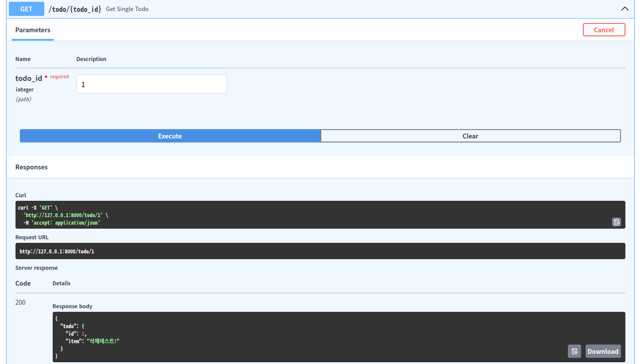Click the Curl section label

click(x=21, y=195)
